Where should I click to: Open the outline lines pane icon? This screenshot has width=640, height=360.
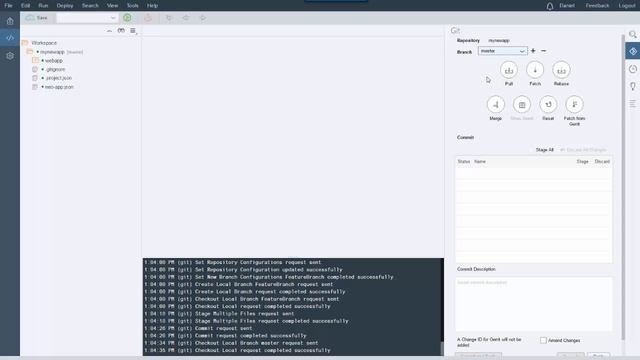click(x=632, y=104)
